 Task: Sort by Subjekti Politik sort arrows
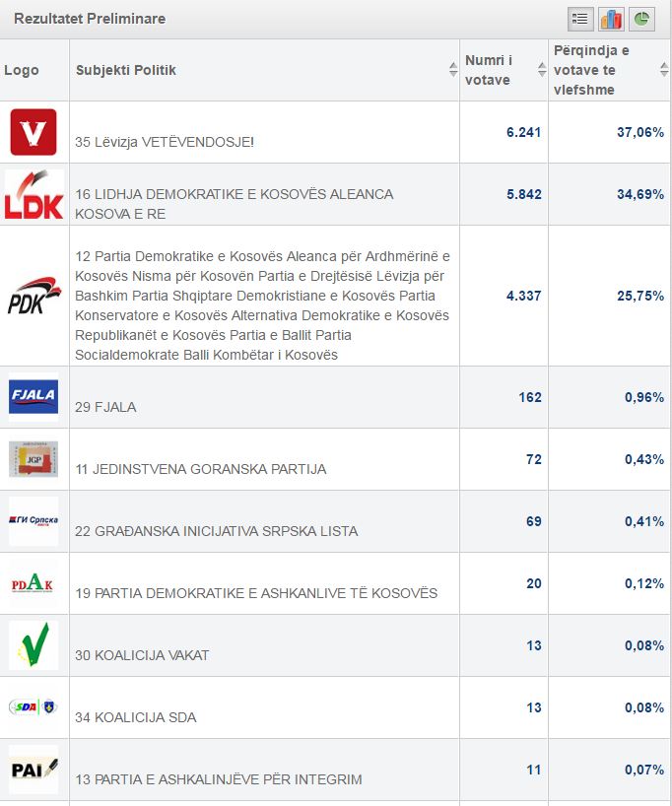click(453, 70)
